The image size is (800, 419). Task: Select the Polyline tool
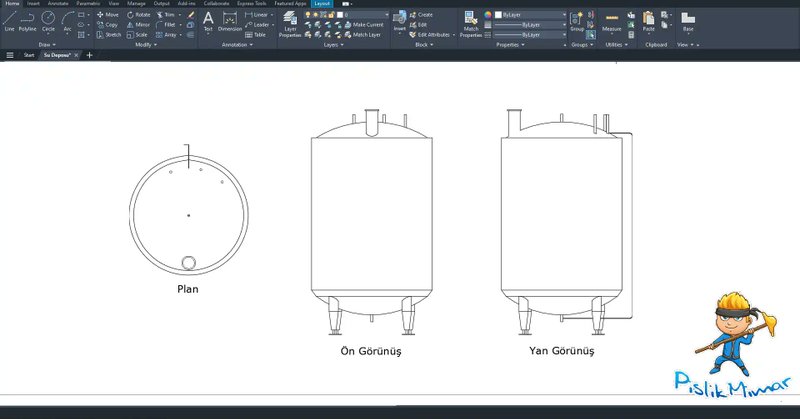[27, 20]
